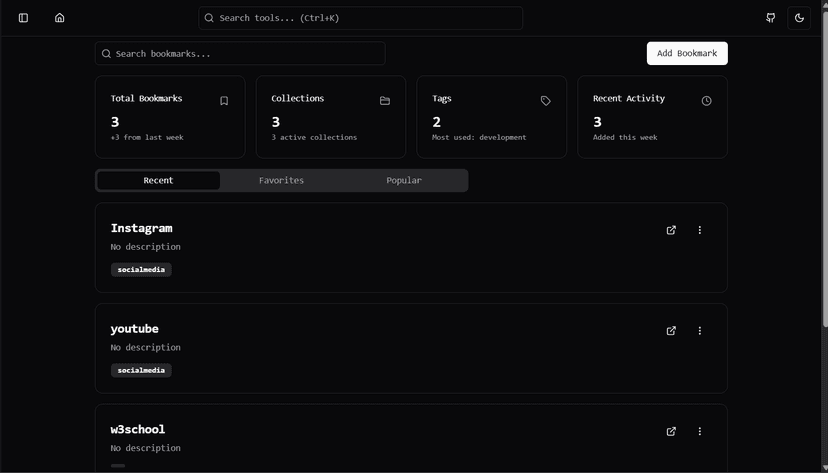Click the clock icon in Recent Activity card

point(707,101)
